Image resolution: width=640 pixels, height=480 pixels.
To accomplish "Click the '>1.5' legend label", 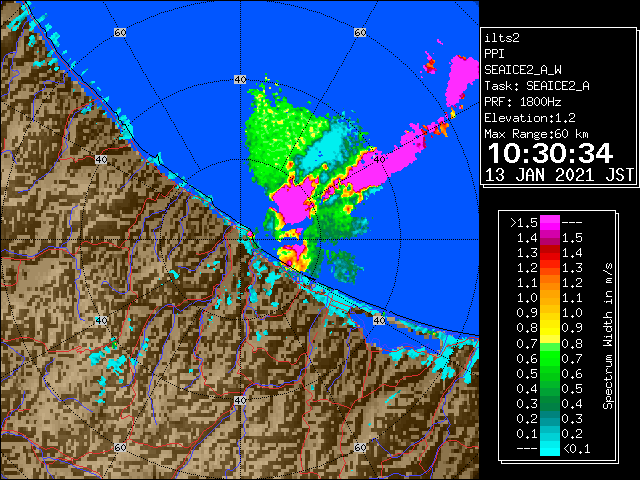I will coord(524,223).
